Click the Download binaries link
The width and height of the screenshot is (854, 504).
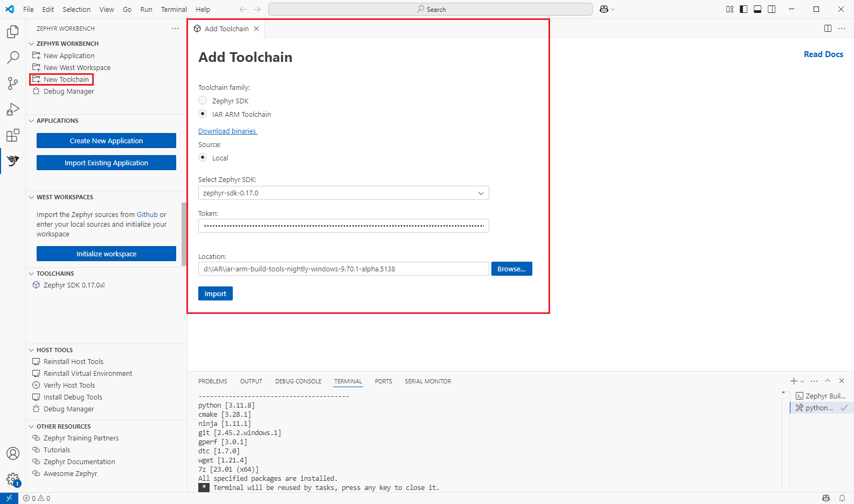(227, 131)
